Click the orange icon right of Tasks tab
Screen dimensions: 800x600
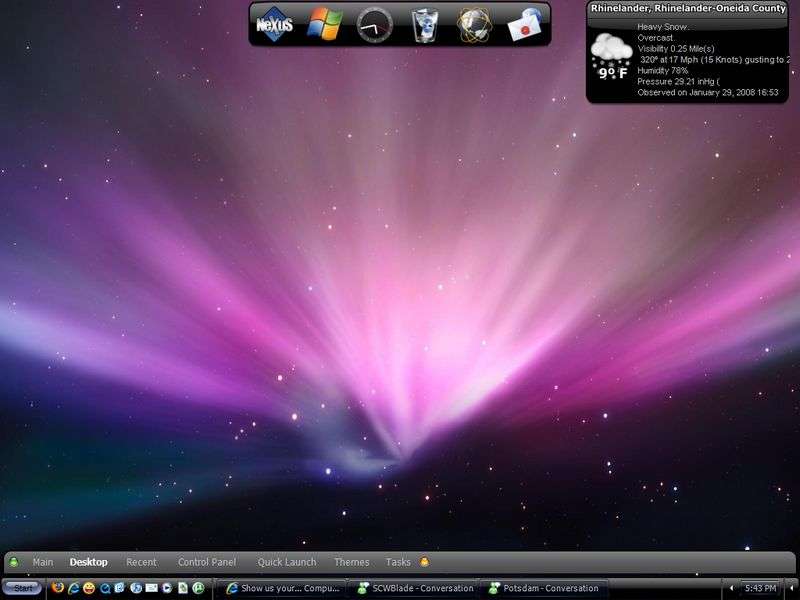coord(424,562)
